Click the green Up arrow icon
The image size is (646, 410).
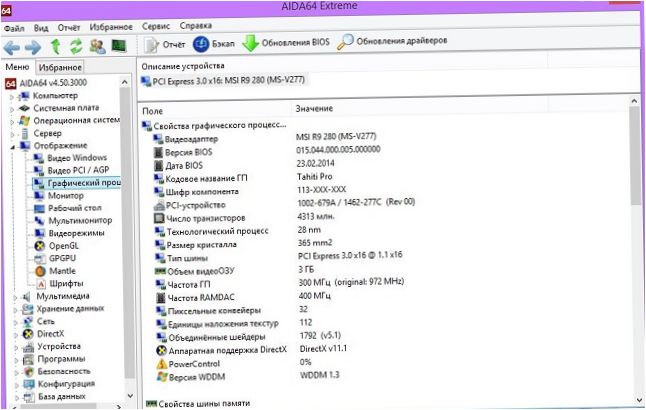[x=55, y=47]
